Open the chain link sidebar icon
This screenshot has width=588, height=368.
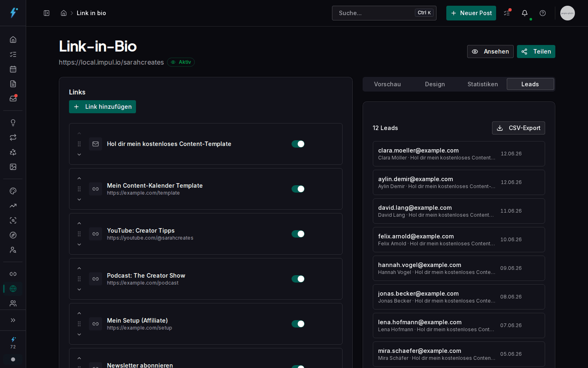(x=13, y=274)
